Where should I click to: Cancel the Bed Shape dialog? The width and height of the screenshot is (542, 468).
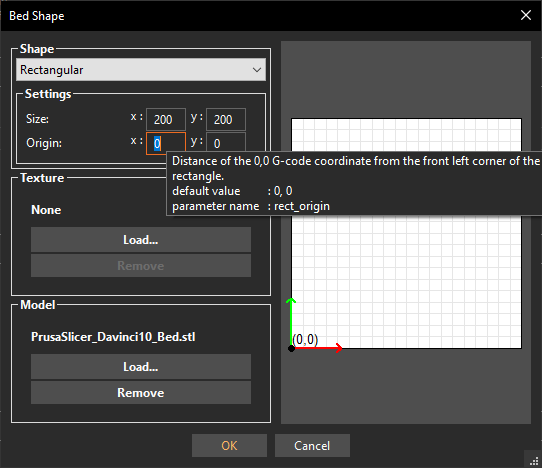pyautogui.click(x=312, y=446)
